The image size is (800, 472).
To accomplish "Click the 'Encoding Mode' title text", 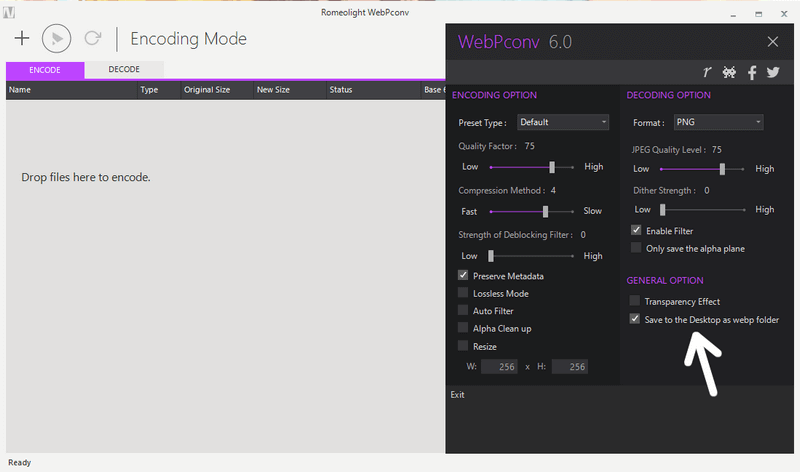I will tap(188, 39).
